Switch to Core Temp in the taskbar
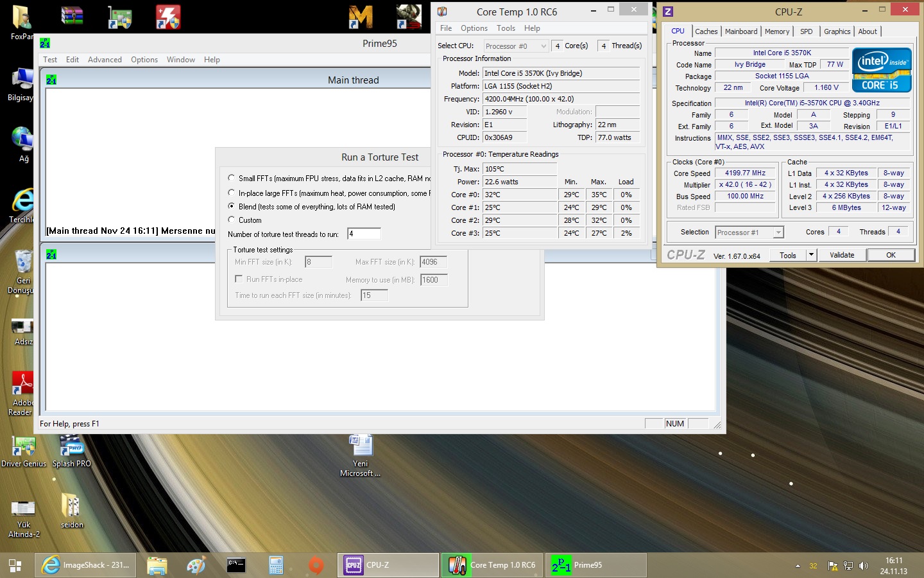The height and width of the screenshot is (578, 924). (x=492, y=565)
